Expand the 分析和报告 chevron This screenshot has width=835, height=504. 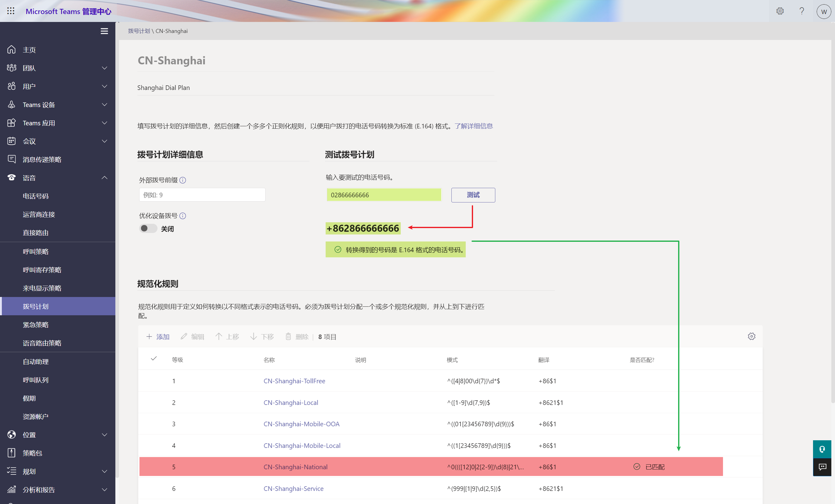[x=105, y=489]
